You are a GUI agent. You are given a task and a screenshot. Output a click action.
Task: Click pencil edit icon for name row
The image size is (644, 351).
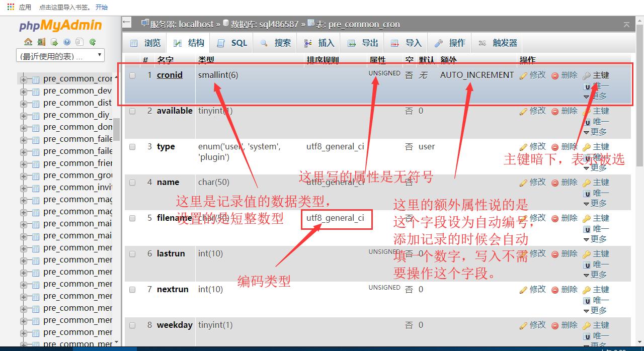523,183
